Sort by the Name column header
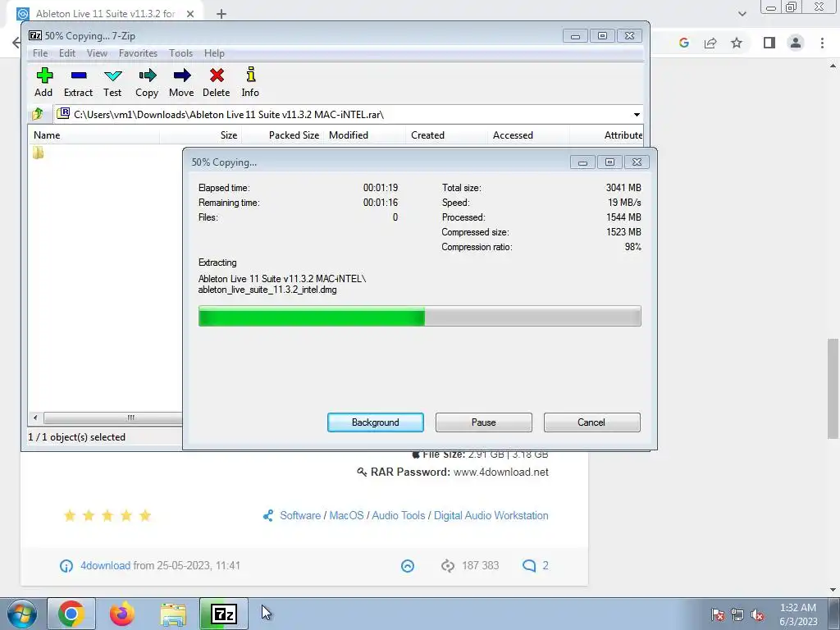This screenshot has width=840, height=630. (x=94, y=135)
